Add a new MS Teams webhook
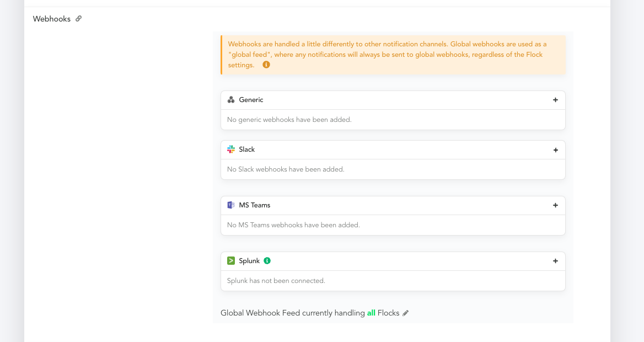644x342 pixels. point(555,205)
